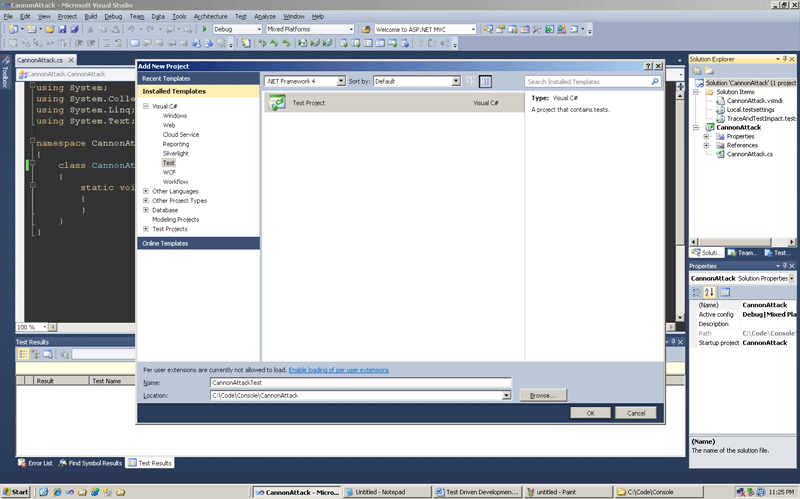Start debugging with the green play icon
This screenshot has width=800, height=499.
click(x=205, y=29)
